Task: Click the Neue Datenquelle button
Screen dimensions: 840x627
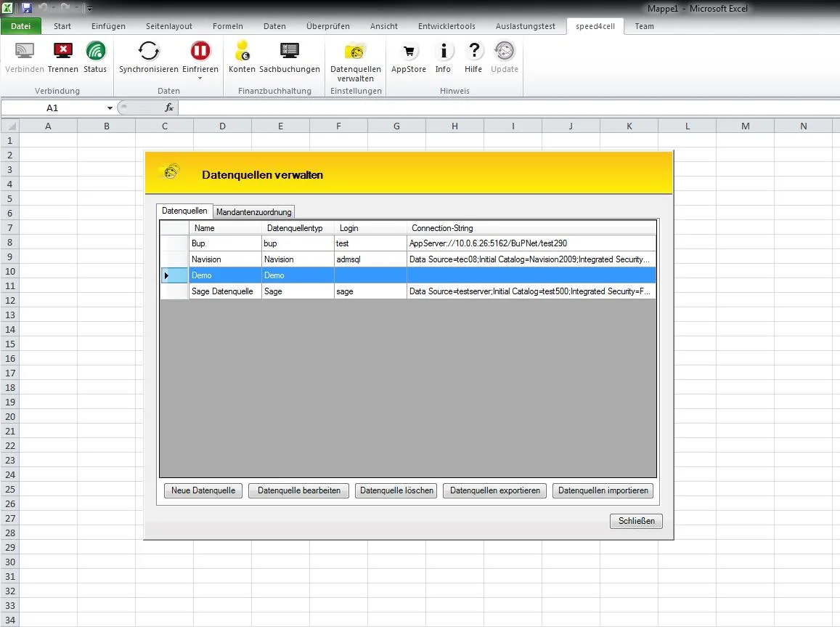Action: [x=203, y=490]
